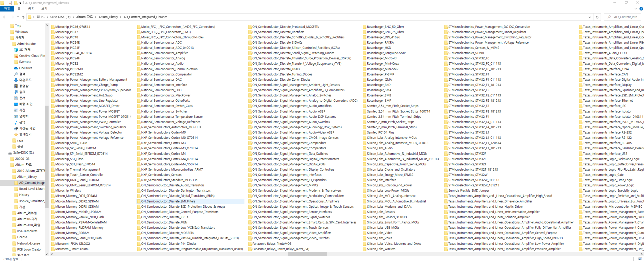Select Evernote in the navigation pane

coord(23,62)
